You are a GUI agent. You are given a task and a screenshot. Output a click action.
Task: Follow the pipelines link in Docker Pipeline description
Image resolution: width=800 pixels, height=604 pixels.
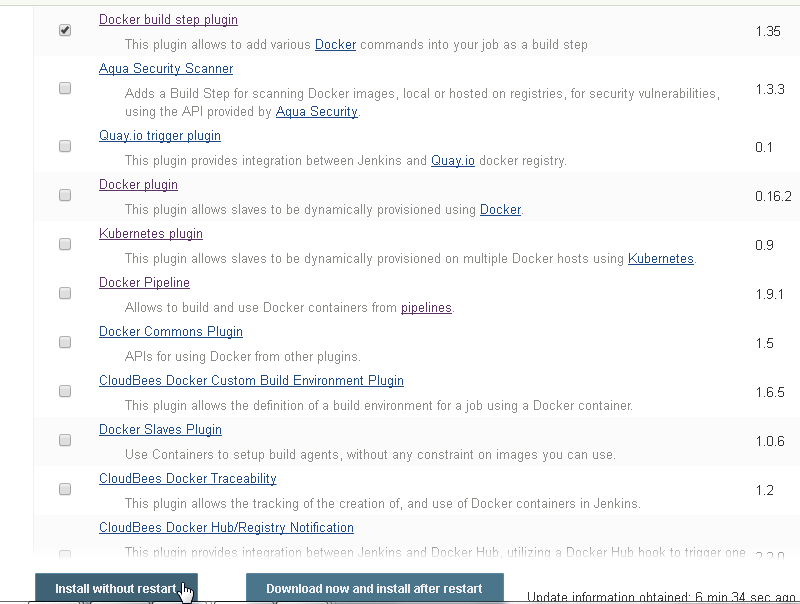(426, 308)
